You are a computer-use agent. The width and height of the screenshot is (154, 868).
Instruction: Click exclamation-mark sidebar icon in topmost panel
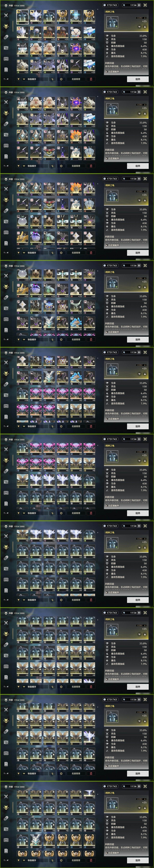click(x=6, y=69)
